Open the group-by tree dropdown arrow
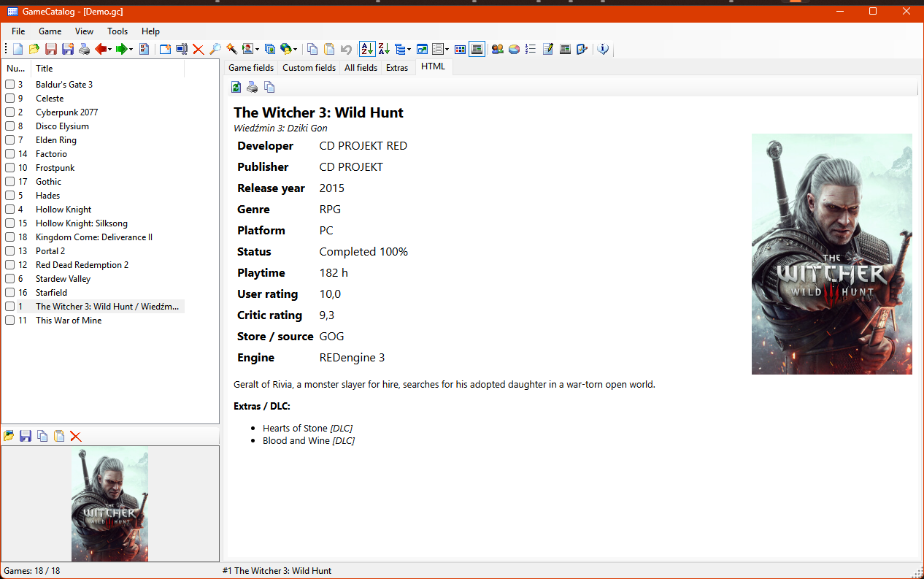 click(x=409, y=49)
